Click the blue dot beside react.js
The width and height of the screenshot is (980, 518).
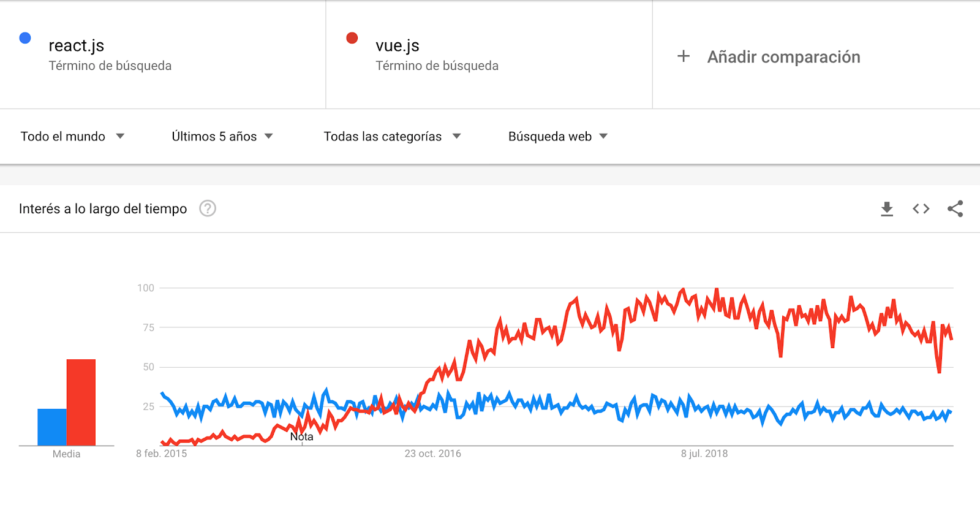25,38
